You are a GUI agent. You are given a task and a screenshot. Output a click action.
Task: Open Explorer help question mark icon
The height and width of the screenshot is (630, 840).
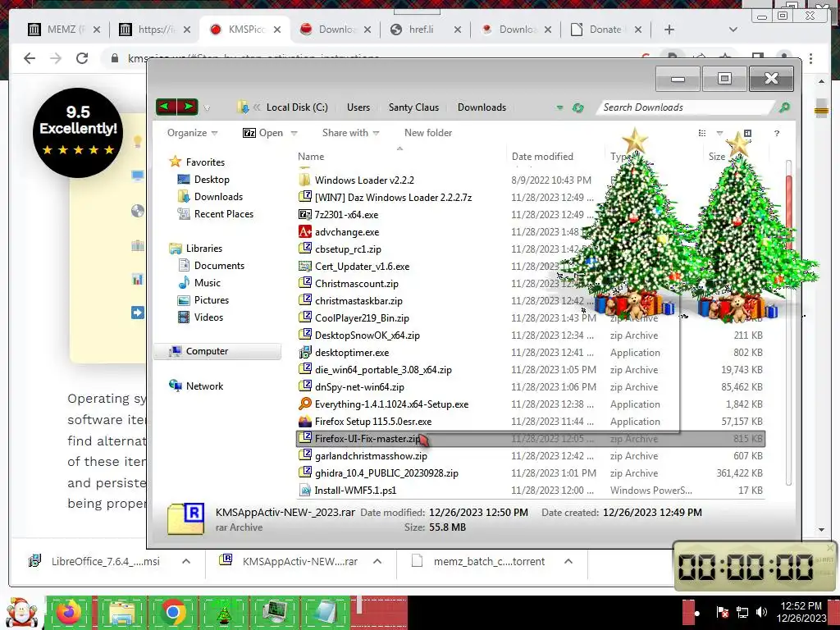click(x=776, y=133)
